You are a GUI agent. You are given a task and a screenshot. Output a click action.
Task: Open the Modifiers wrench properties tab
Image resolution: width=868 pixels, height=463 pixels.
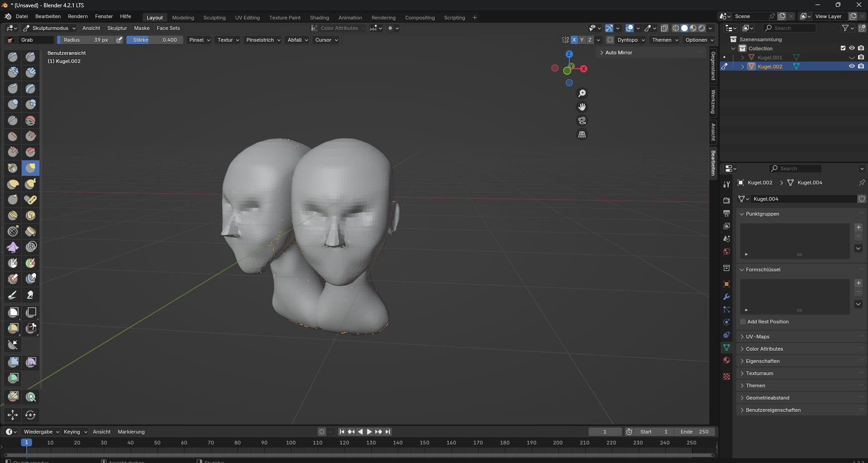[727, 297]
